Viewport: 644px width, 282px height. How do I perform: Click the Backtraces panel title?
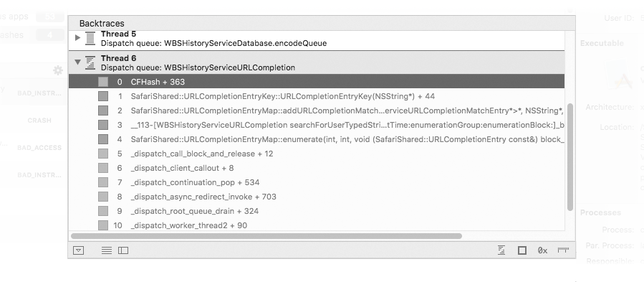[102, 24]
